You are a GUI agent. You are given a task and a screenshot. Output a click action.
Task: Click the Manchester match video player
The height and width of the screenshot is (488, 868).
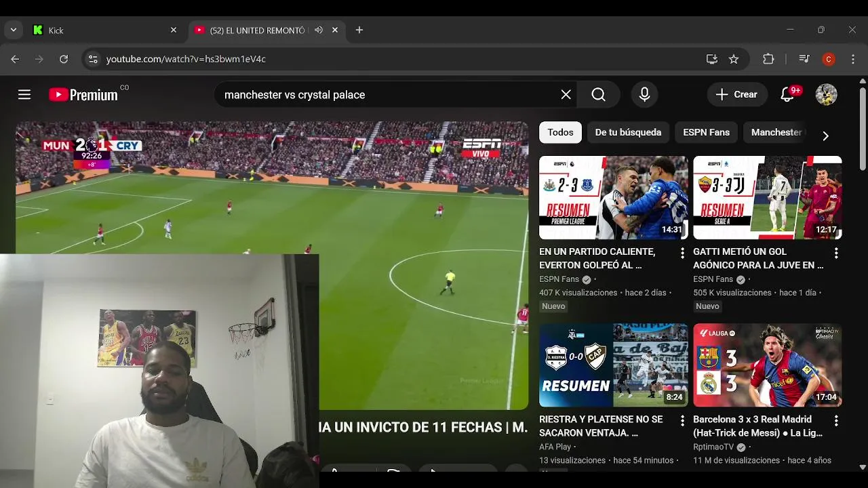[x=272, y=266]
